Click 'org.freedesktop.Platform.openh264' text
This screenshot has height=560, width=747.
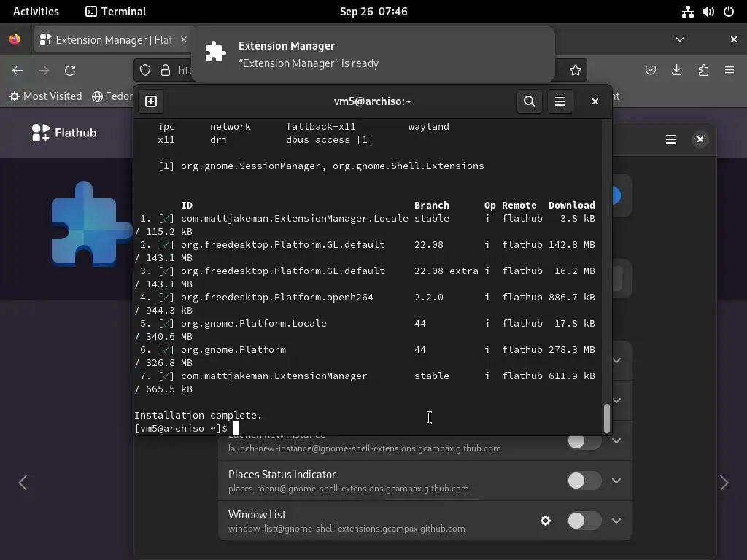(276, 297)
